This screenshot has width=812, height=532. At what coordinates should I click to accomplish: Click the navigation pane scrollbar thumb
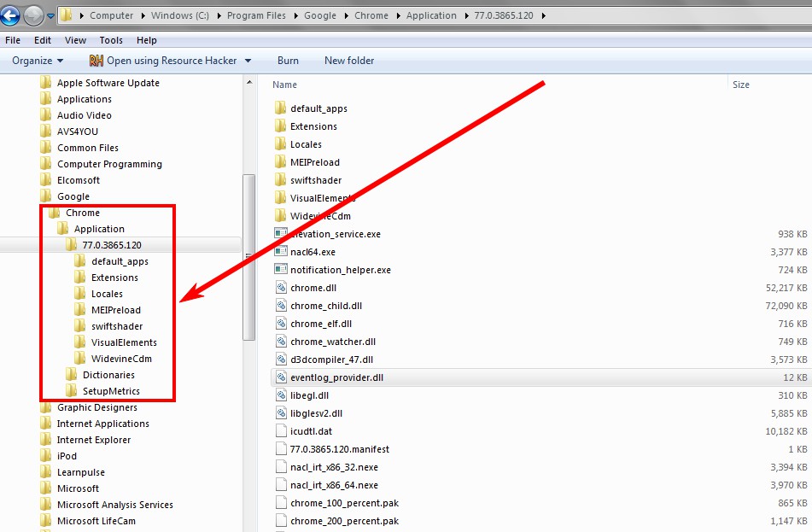pos(249,257)
